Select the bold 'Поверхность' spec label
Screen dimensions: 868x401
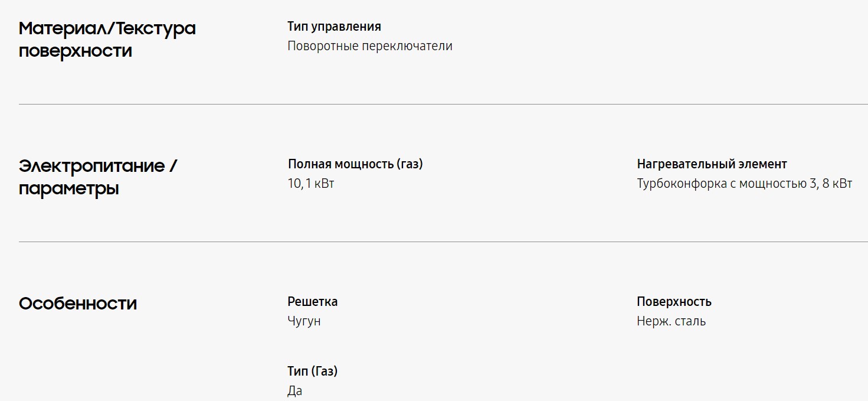point(674,302)
